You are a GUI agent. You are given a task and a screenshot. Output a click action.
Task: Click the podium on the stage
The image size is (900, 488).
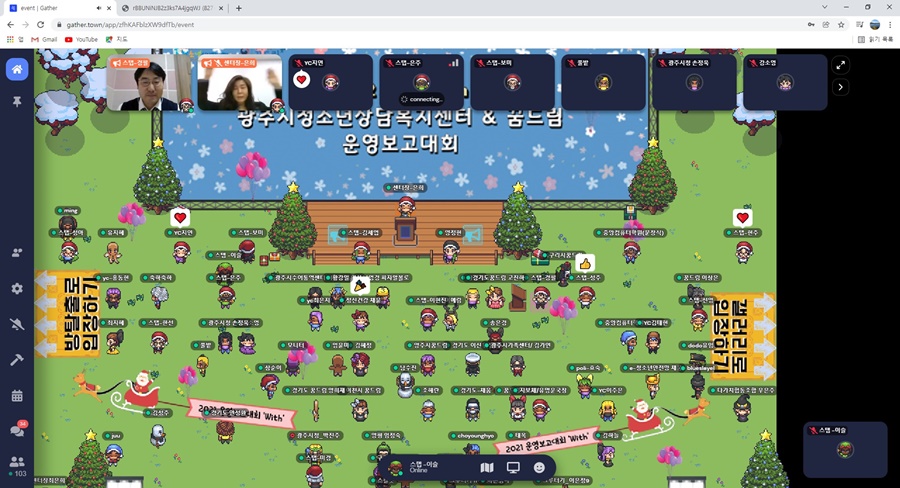click(405, 231)
